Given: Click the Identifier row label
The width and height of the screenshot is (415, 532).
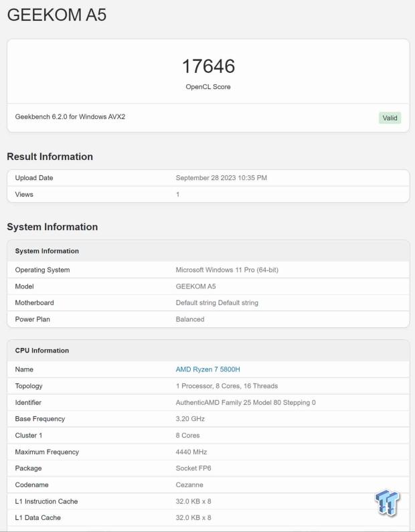Looking at the screenshot, I should pyautogui.click(x=28, y=402).
